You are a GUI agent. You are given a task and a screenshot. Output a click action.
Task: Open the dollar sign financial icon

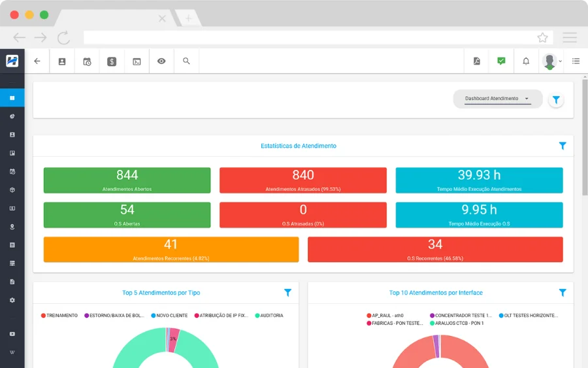click(x=112, y=61)
